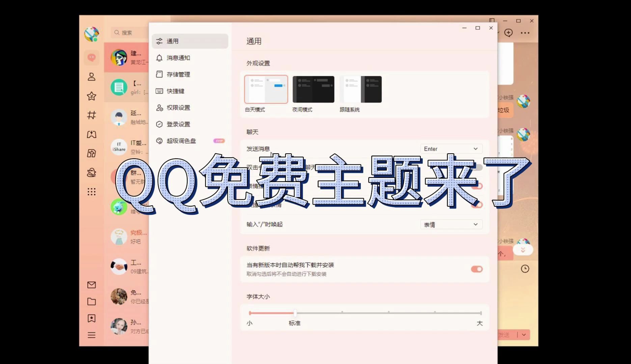This screenshot has width=631, height=364.
Task: Minimize the settings window
Action: (x=464, y=28)
